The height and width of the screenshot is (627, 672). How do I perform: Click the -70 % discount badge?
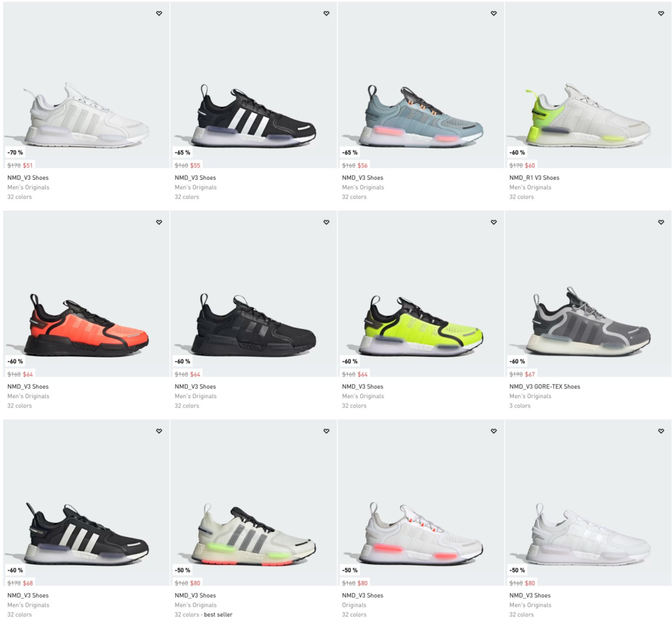pyautogui.click(x=15, y=152)
